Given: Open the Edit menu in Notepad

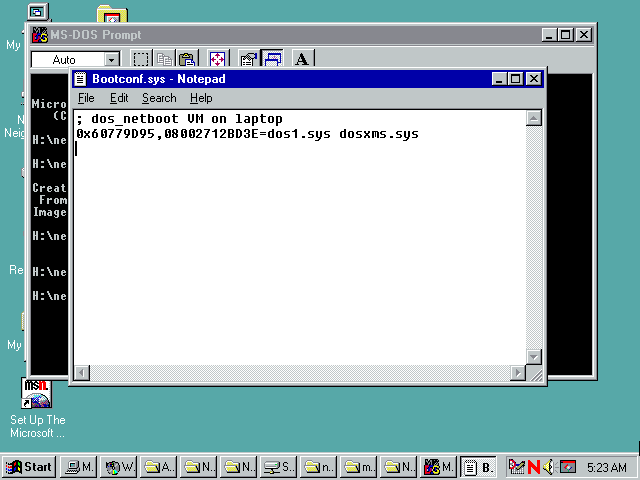Looking at the screenshot, I should tap(119, 98).
